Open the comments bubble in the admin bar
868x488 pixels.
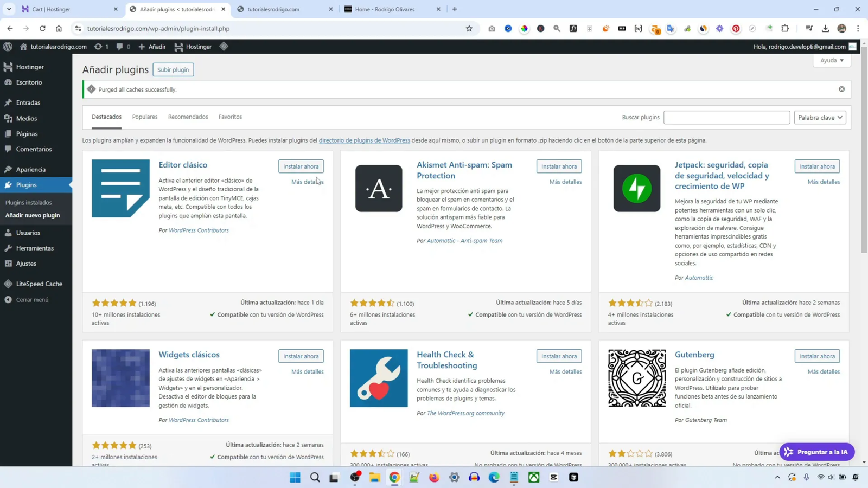[x=120, y=47]
